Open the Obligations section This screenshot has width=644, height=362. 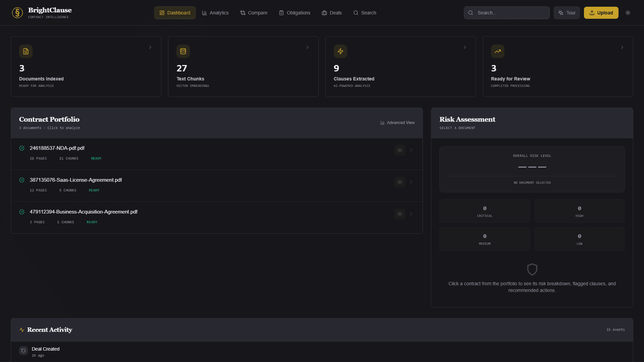(294, 13)
